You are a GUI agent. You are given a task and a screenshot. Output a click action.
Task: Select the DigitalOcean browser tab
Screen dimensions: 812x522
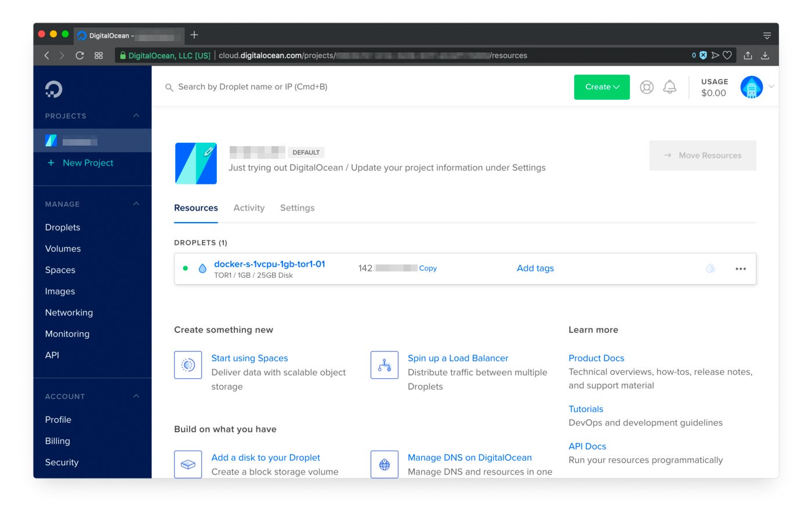(129, 35)
